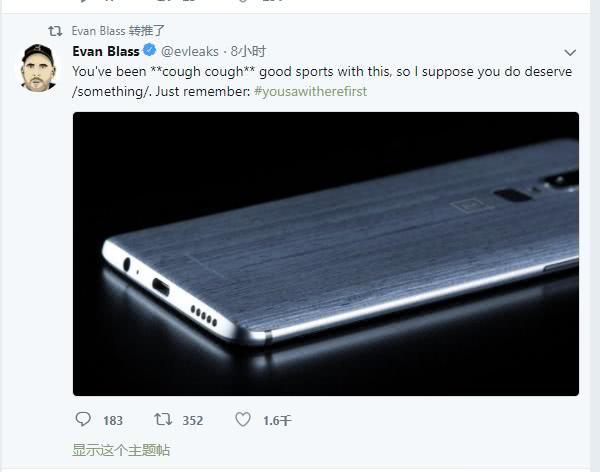Expand the tweet options chevron
Viewport: 600px width, 472px height.
point(570,52)
